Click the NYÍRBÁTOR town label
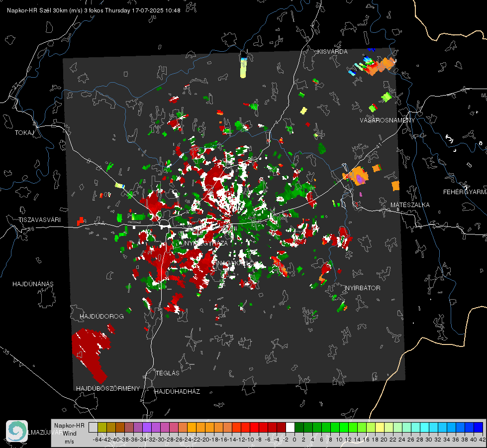The image size is (487, 448). point(363,288)
